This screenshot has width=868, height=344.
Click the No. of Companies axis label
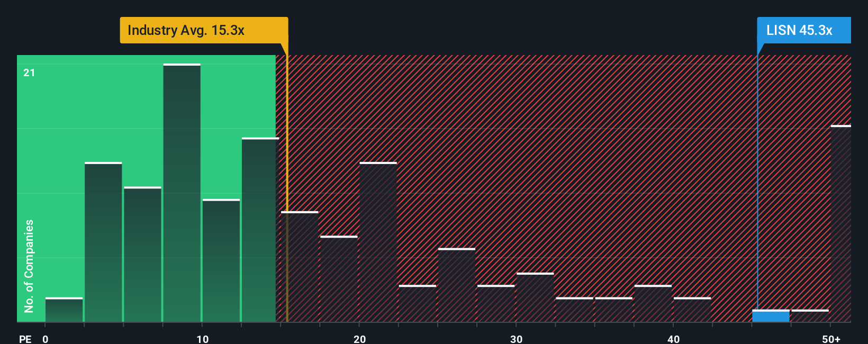[29, 266]
